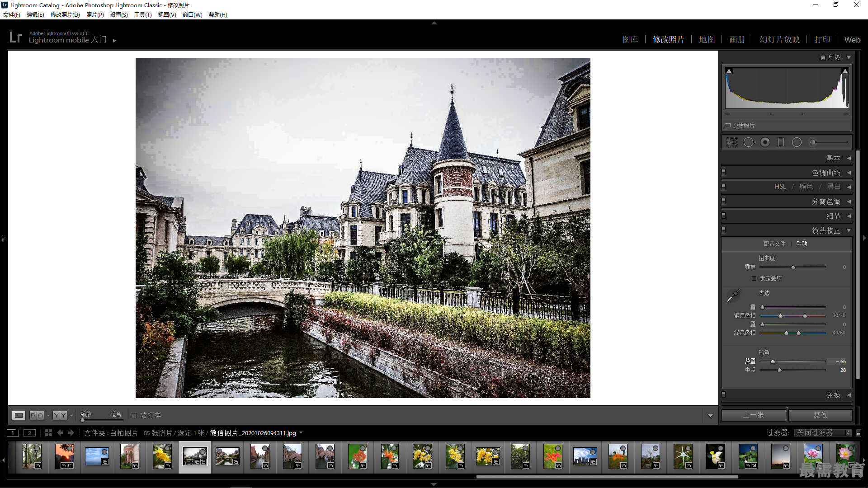This screenshot has width=868, height=488.
Task: Select the sunset photo thumbnail
Action: [x=64, y=456]
